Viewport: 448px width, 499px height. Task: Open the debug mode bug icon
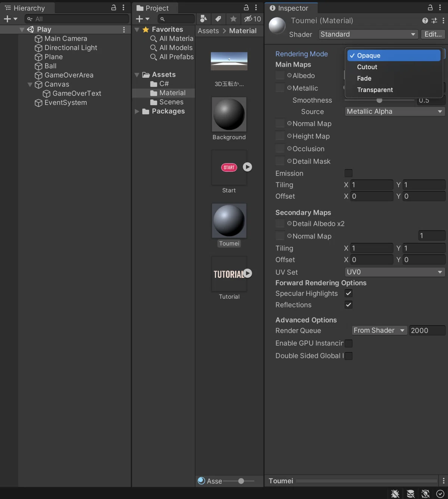point(395,494)
